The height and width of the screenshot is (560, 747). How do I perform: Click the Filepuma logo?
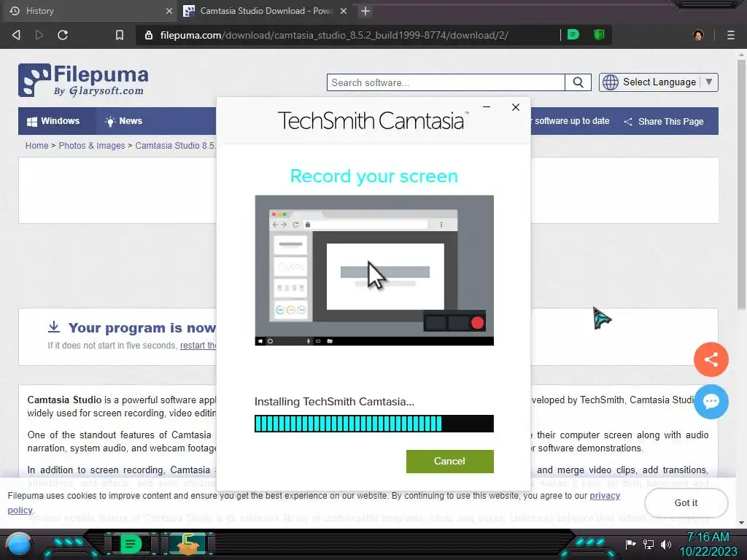83,80
